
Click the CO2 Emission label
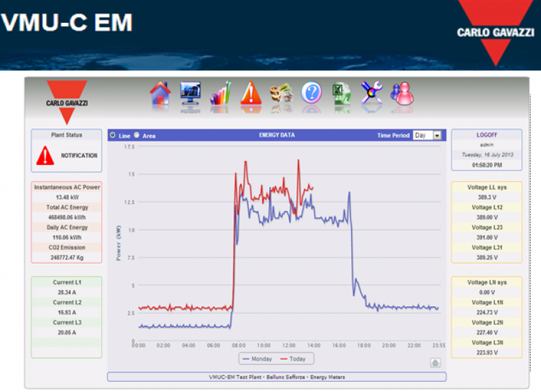point(67,247)
